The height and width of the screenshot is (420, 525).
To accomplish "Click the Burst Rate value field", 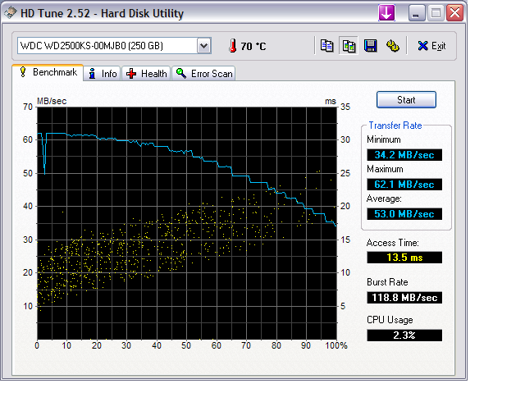I will pyautogui.click(x=404, y=297).
